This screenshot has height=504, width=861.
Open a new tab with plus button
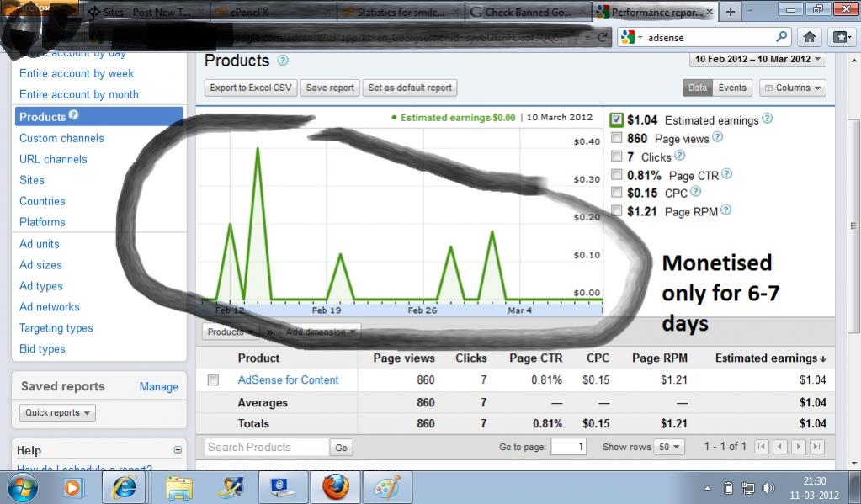731,12
